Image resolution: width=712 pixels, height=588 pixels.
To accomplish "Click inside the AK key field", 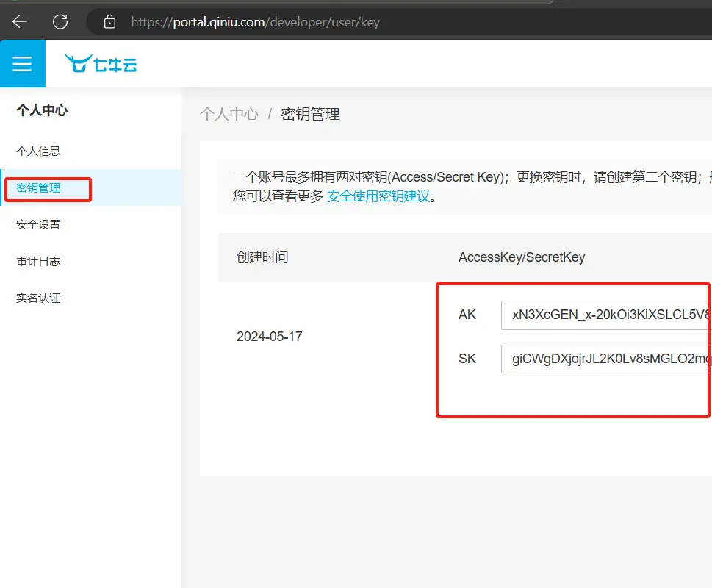I will click(606, 315).
